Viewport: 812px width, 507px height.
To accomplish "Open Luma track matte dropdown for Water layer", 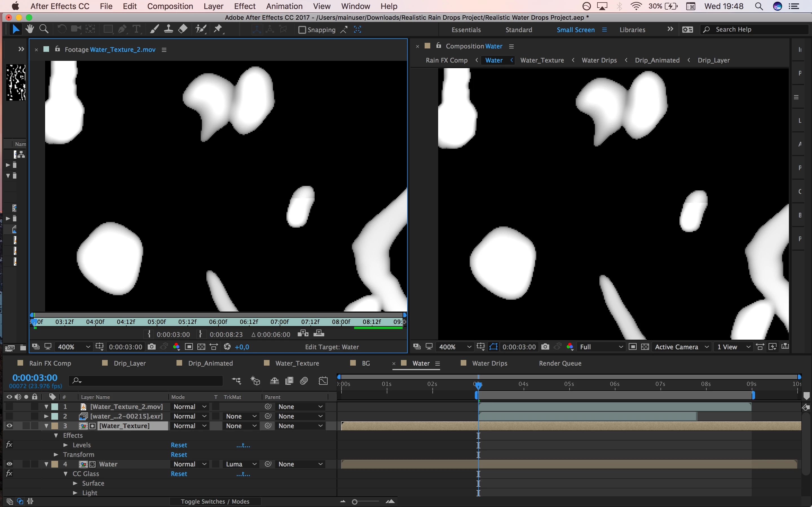I will coord(241,464).
